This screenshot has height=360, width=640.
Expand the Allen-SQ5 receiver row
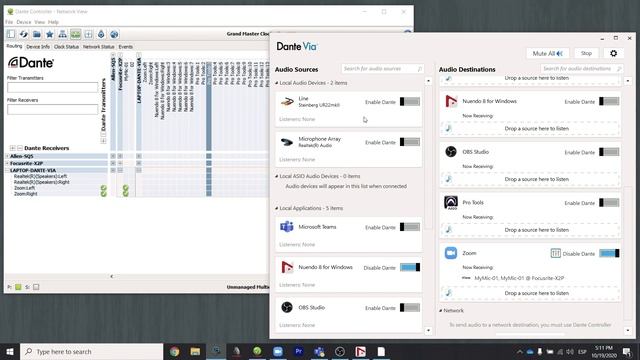tap(7, 156)
